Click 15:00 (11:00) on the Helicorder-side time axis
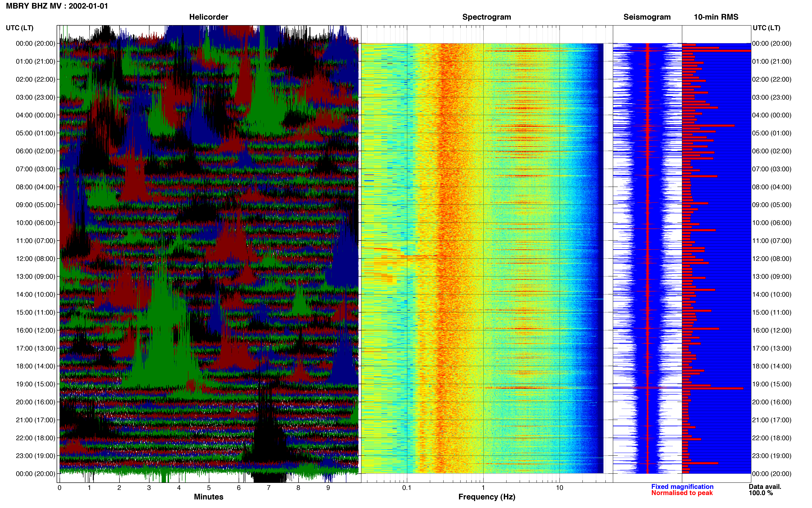The height and width of the screenshot is (508, 812). coord(36,313)
